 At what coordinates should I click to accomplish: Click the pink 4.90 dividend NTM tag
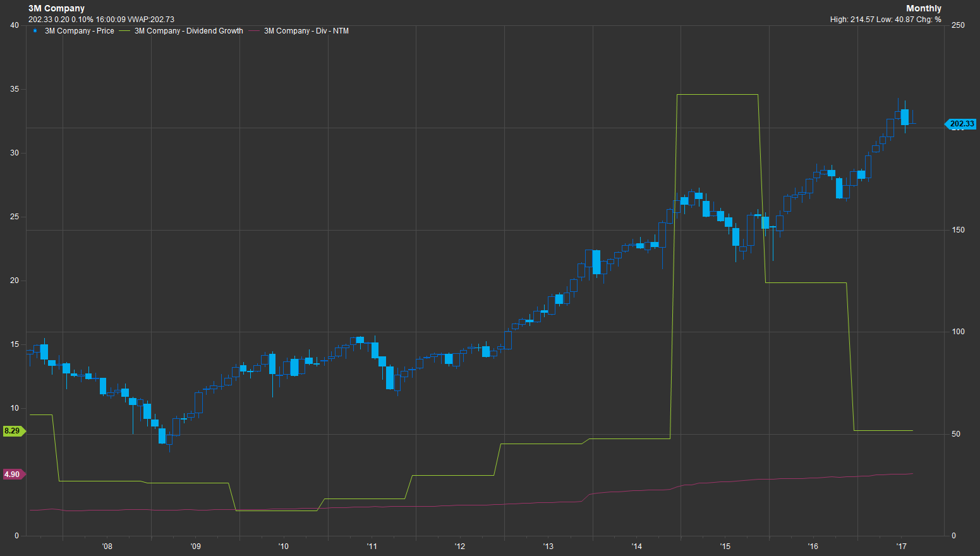click(x=13, y=474)
